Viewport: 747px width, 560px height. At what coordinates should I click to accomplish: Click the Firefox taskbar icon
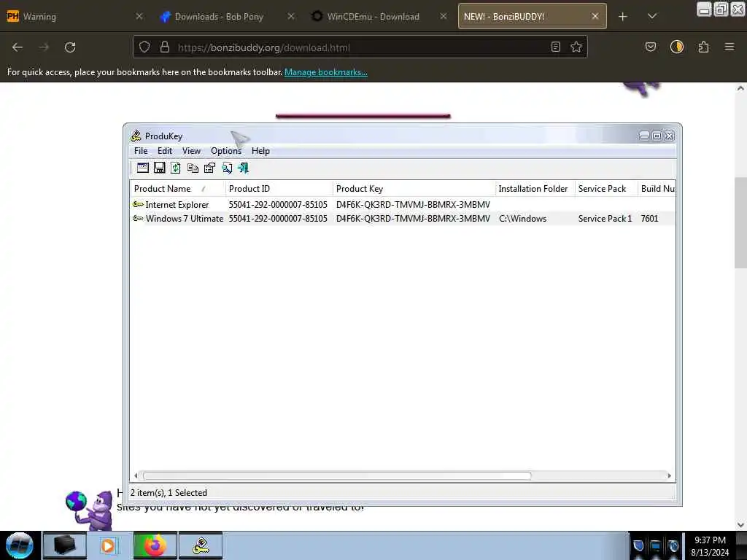click(x=155, y=545)
